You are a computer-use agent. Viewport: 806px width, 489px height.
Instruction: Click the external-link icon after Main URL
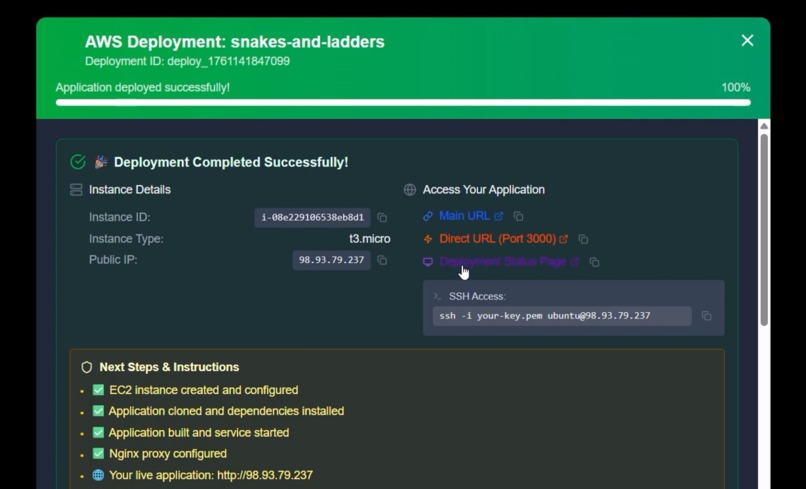tap(499, 216)
